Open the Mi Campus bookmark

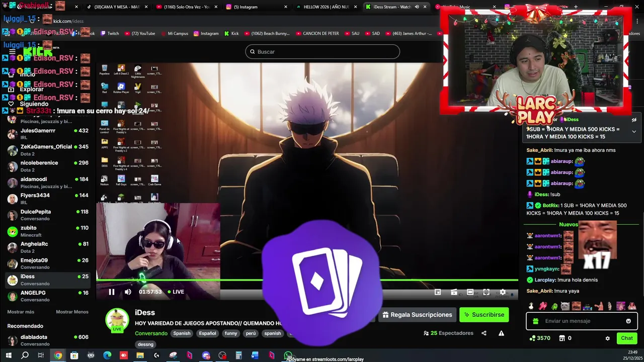[x=174, y=34]
